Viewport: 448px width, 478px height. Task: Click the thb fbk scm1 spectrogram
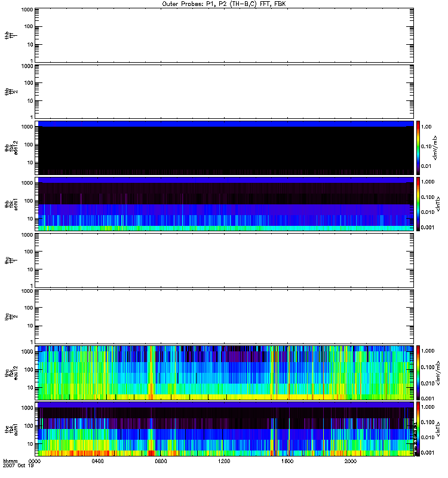224,204
